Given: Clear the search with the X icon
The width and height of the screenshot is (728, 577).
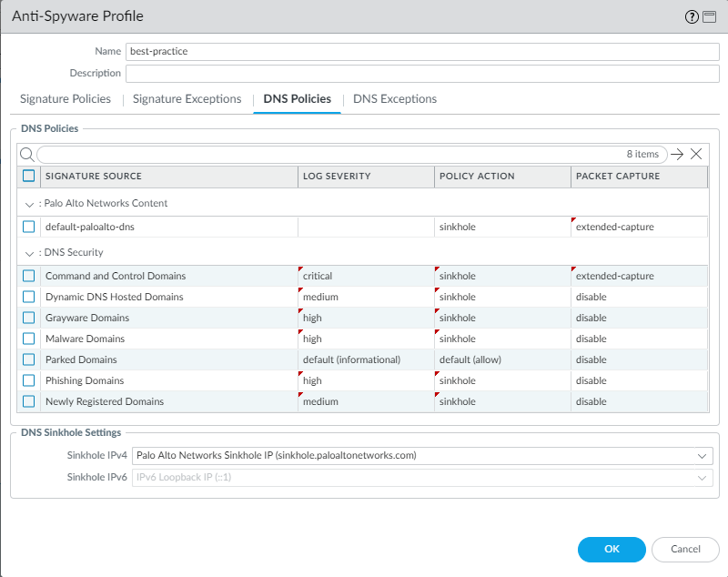Looking at the screenshot, I should coord(696,155).
